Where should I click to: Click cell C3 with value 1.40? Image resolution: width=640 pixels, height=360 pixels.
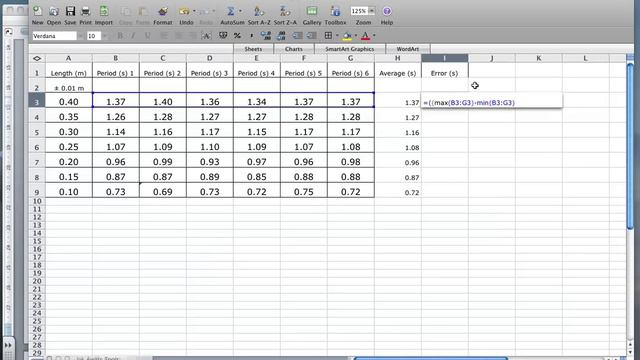tap(163, 101)
